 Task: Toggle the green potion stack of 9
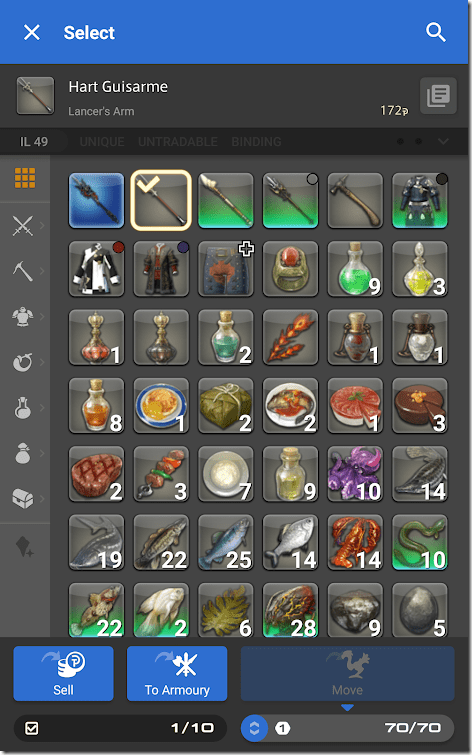pos(355,269)
